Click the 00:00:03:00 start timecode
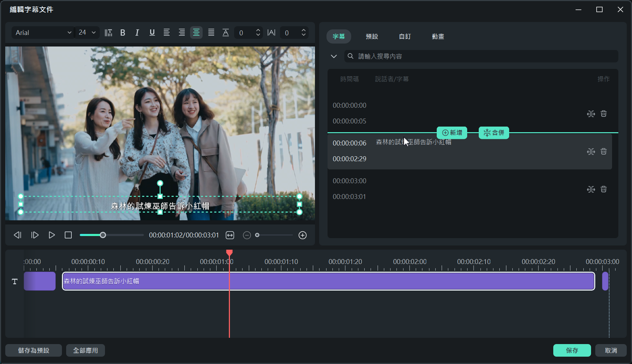The image size is (632, 364). [x=350, y=181]
